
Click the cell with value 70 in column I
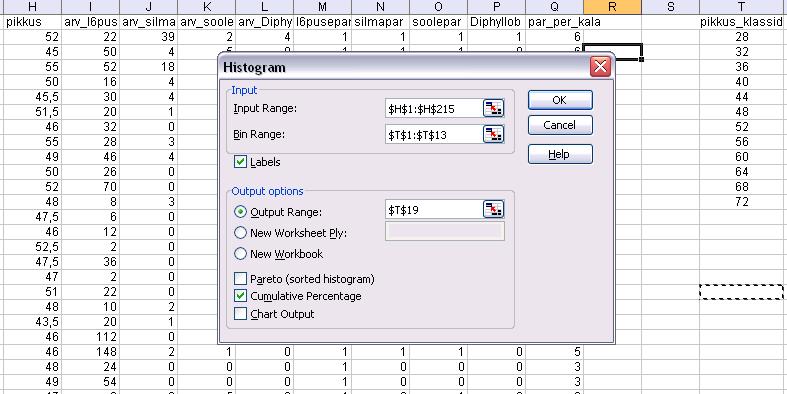[x=90, y=187]
